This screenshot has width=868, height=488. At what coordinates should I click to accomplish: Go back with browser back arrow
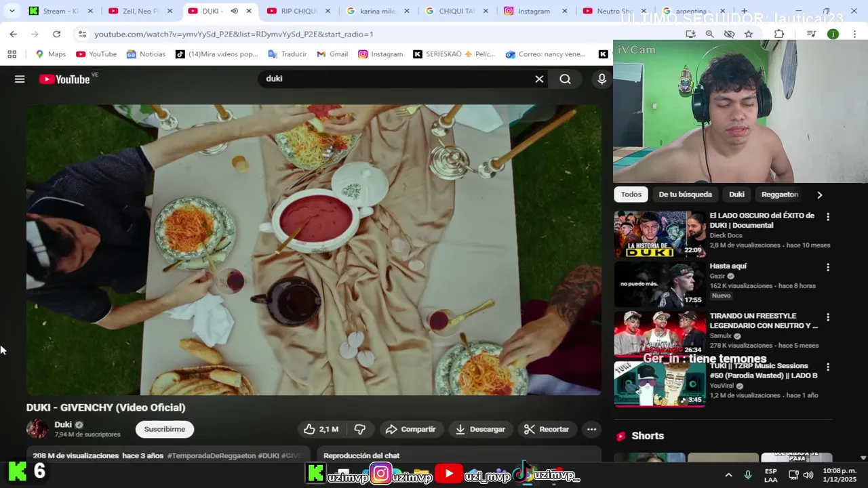pos(14,34)
